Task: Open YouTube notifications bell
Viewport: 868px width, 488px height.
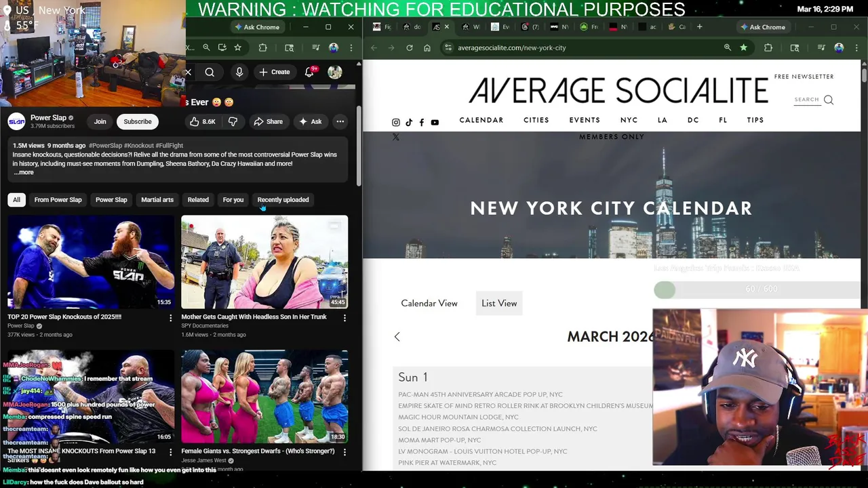Action: [x=309, y=72]
